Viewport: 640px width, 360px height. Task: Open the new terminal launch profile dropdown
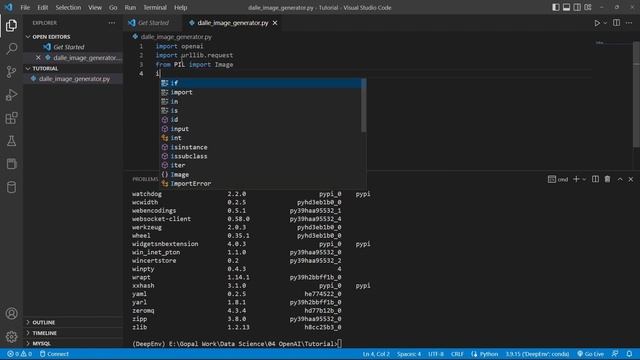(584, 179)
